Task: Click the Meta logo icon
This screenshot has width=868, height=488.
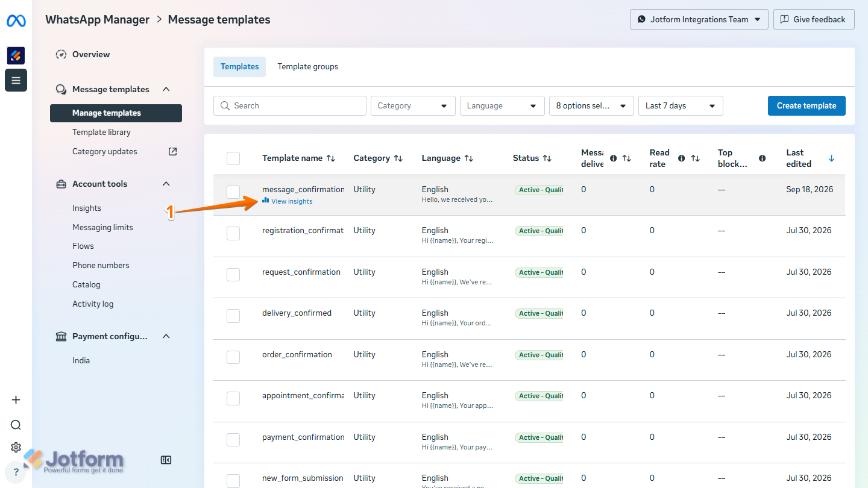Action: coord(16,21)
